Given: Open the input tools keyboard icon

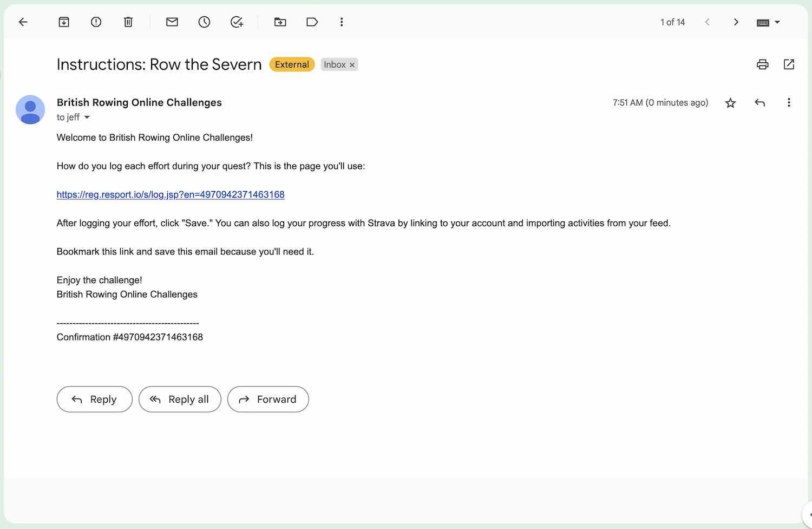Looking at the screenshot, I should point(763,22).
